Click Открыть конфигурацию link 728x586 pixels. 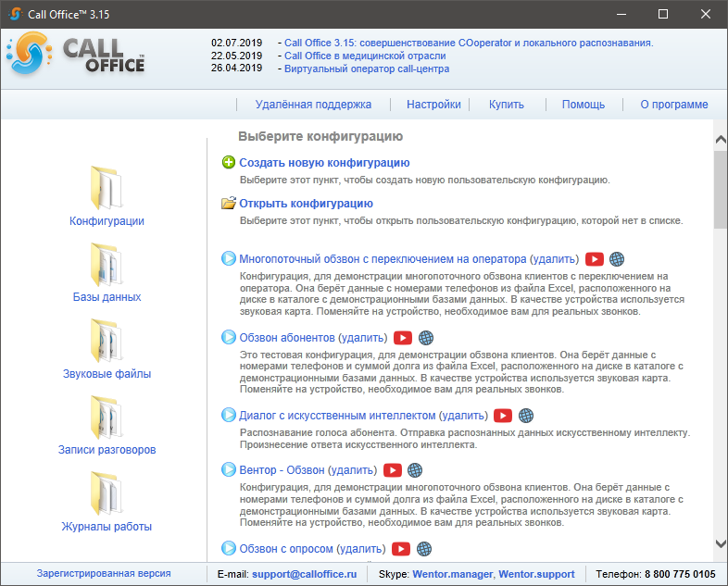tap(306, 204)
